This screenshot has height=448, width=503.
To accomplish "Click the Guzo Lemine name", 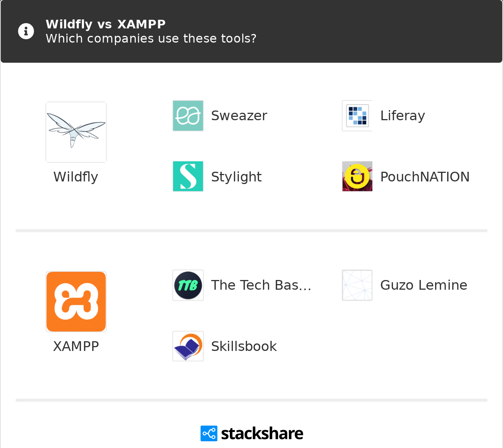I will click(424, 285).
